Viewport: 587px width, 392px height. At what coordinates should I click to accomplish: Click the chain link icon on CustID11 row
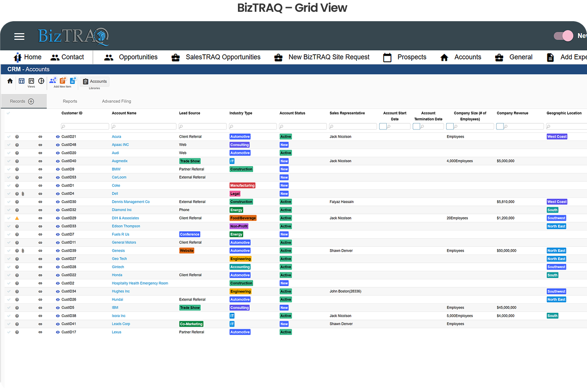pyautogui.click(x=40, y=243)
